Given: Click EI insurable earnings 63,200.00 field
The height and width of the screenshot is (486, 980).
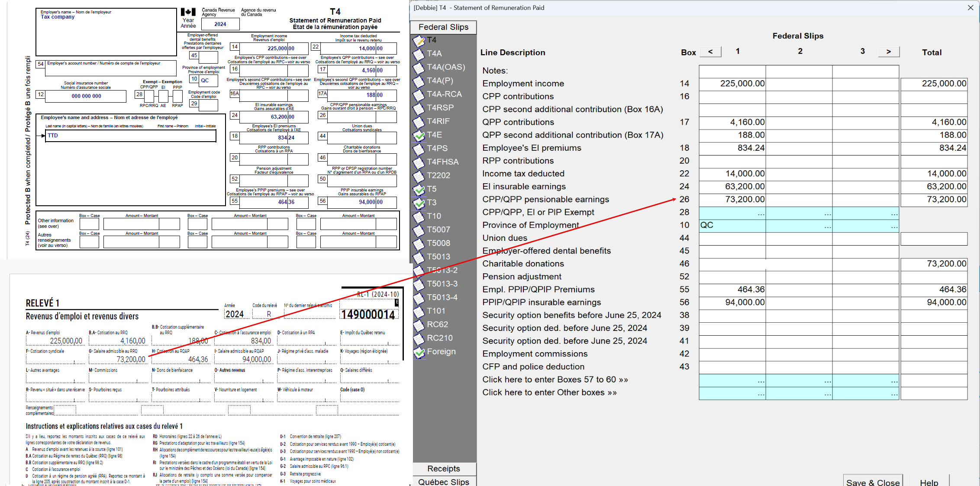Looking at the screenshot, I should click(x=732, y=187).
